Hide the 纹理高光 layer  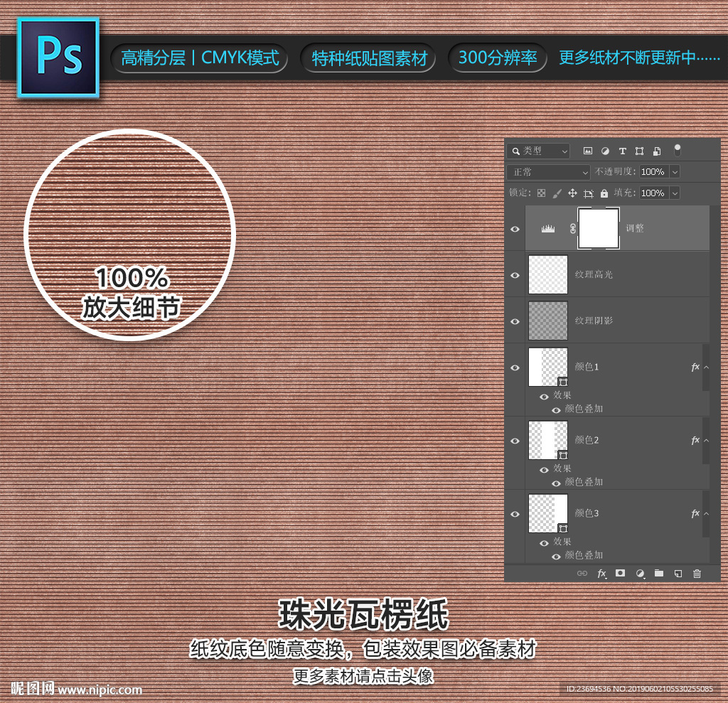[515, 275]
